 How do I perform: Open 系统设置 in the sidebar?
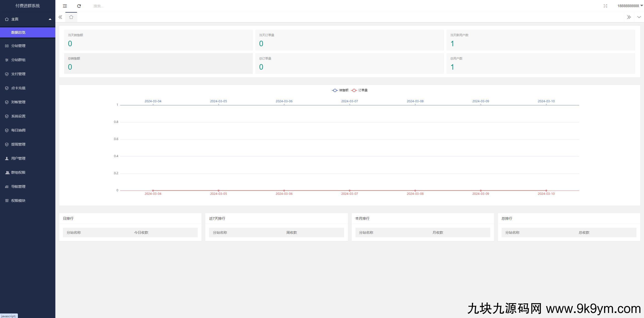click(28, 116)
